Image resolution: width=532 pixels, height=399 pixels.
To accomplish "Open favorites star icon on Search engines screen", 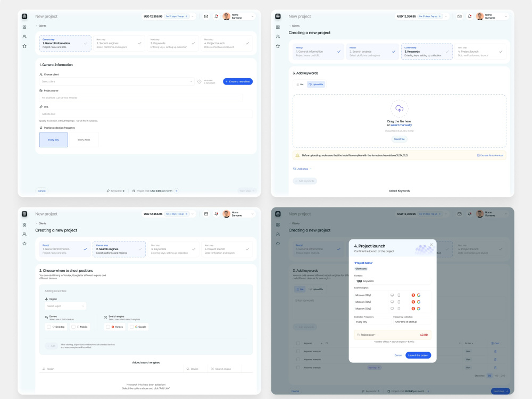I will click(x=24, y=244).
